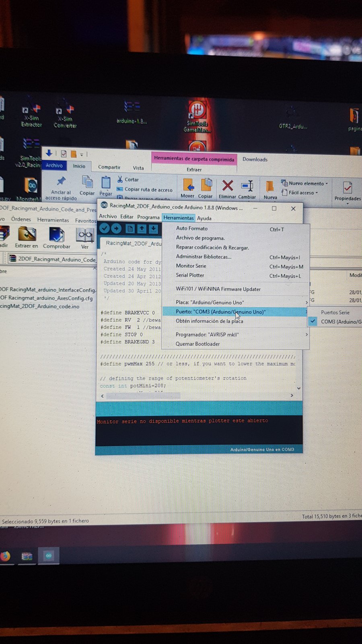Viewport: 362px width, 644px height.
Task: Open the Arduino Editar menu
Action: [x=127, y=217]
